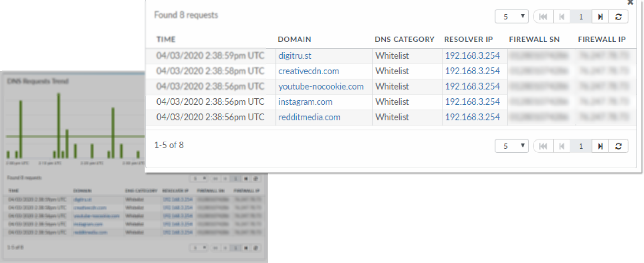This screenshot has width=644, height=263.
Task: Click next page arrow in bottom pager
Action: 600,146
